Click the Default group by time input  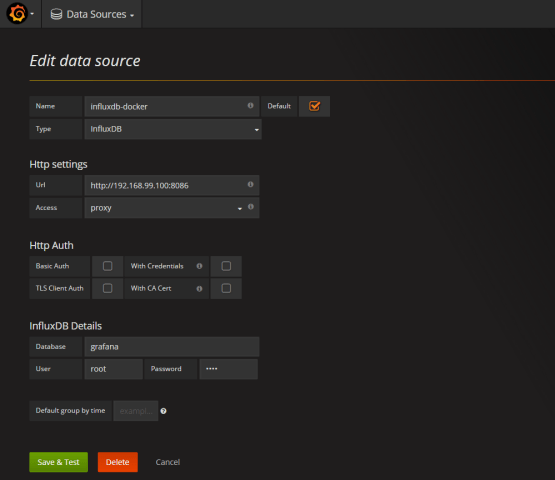(x=136, y=411)
